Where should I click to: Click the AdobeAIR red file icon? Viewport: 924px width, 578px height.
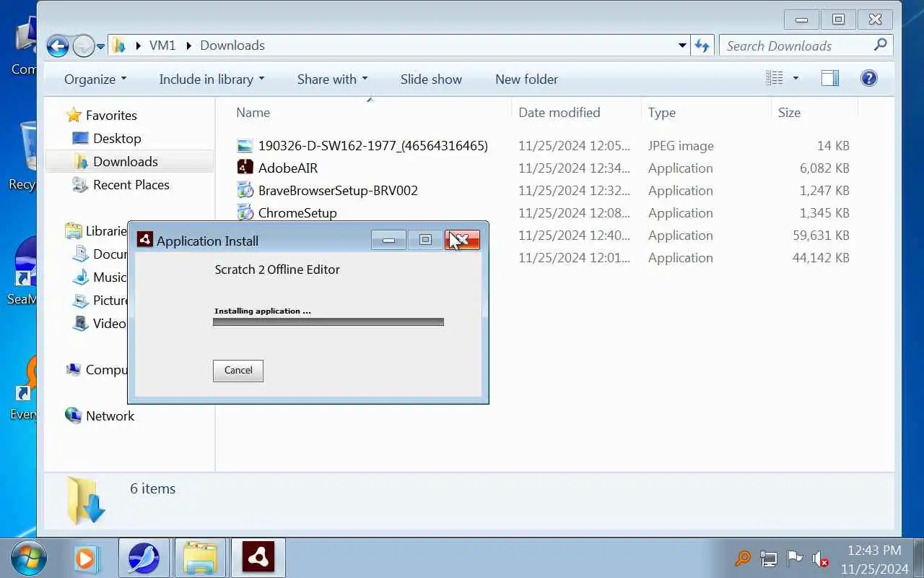pyautogui.click(x=245, y=168)
